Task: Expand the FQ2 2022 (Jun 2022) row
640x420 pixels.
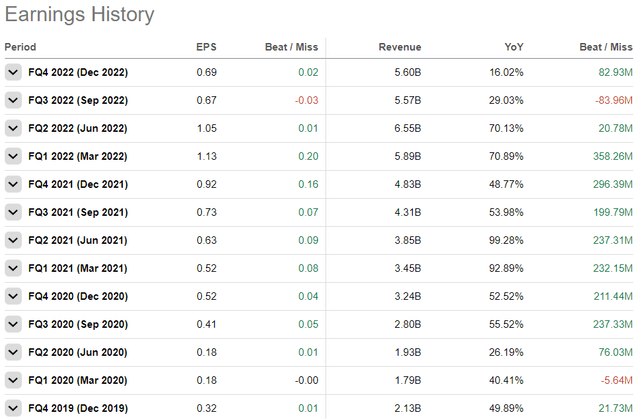Action: pyautogui.click(x=13, y=129)
